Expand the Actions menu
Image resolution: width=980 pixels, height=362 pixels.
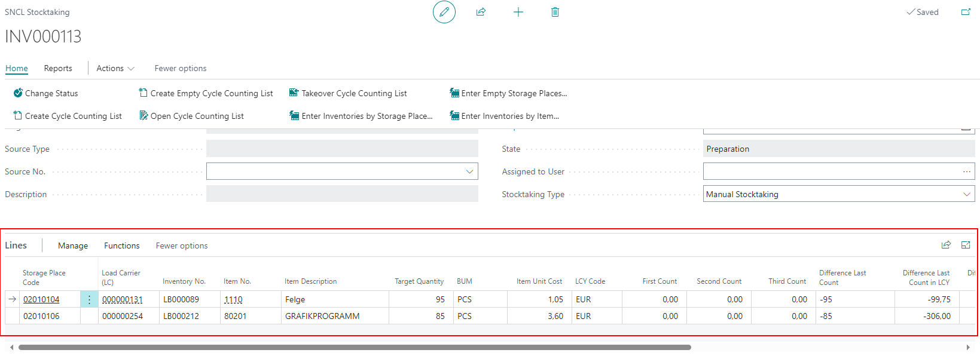(x=115, y=68)
